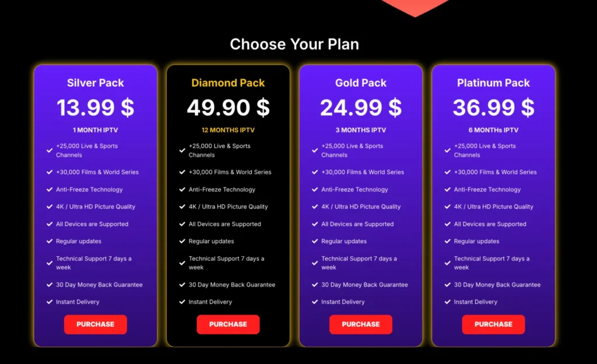
Task: Click the Diamond Pack PURCHASE button
Action: tap(228, 324)
